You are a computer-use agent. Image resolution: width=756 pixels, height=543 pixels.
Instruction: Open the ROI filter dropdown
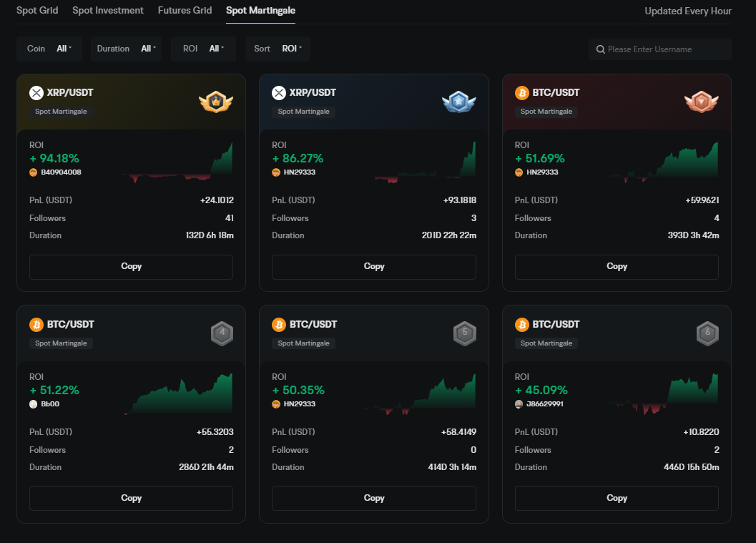tap(203, 49)
